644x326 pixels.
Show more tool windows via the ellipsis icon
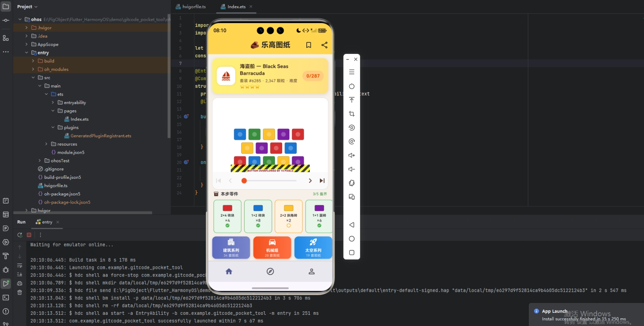pyautogui.click(x=6, y=52)
